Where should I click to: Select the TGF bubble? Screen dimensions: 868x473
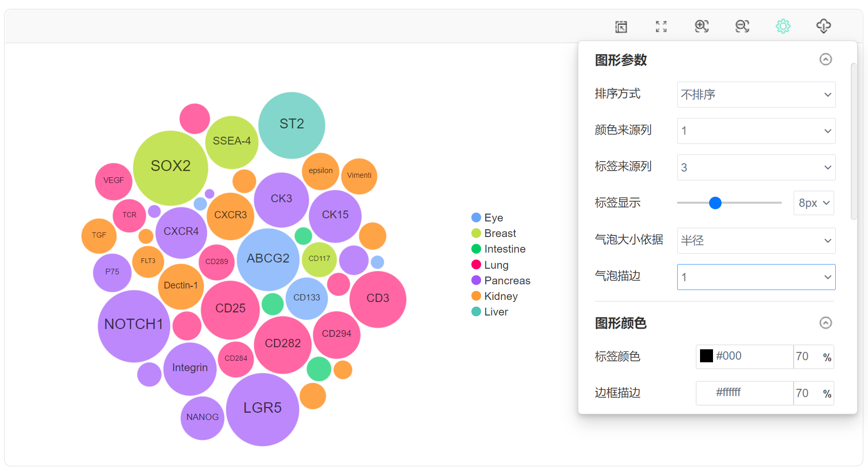[x=99, y=236]
